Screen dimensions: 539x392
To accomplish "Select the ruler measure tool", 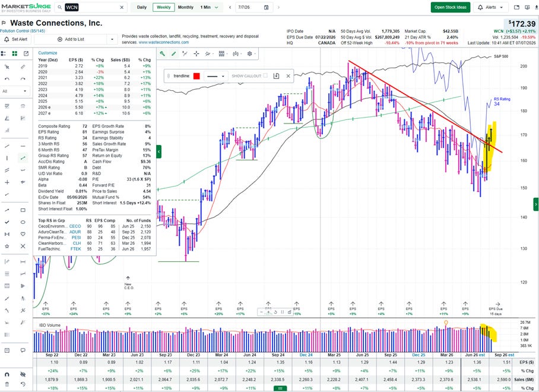I will [x=23, y=67].
